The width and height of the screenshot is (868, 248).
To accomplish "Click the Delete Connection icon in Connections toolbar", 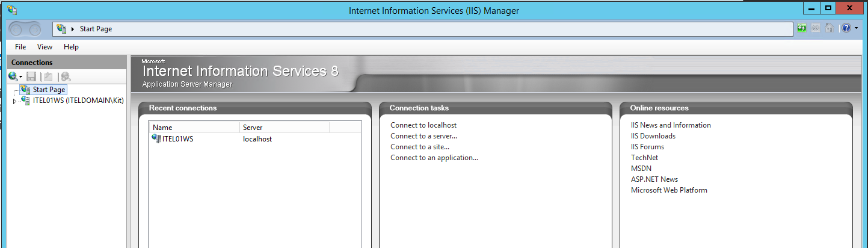I will [x=66, y=76].
